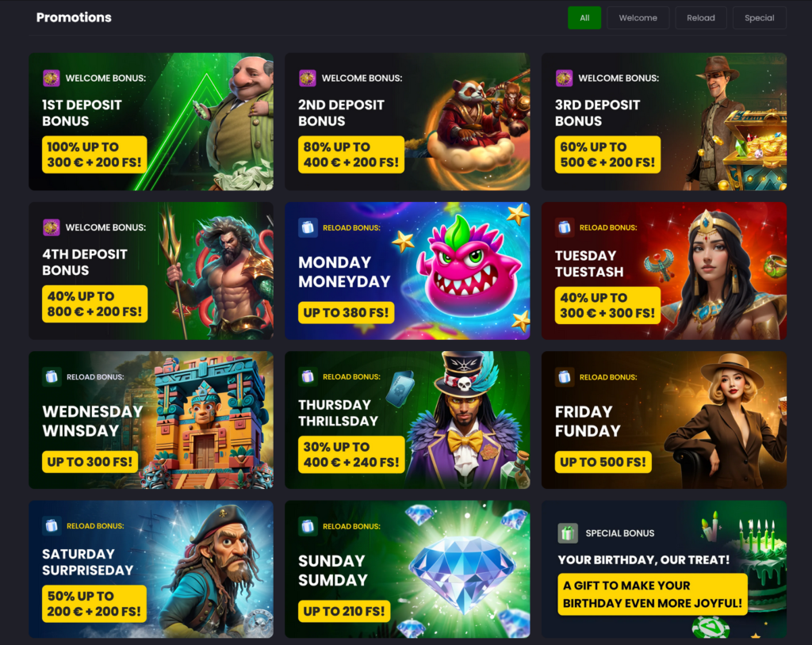Click the UP TO 380 FS! label
Image resolution: width=812 pixels, height=645 pixels.
346,313
